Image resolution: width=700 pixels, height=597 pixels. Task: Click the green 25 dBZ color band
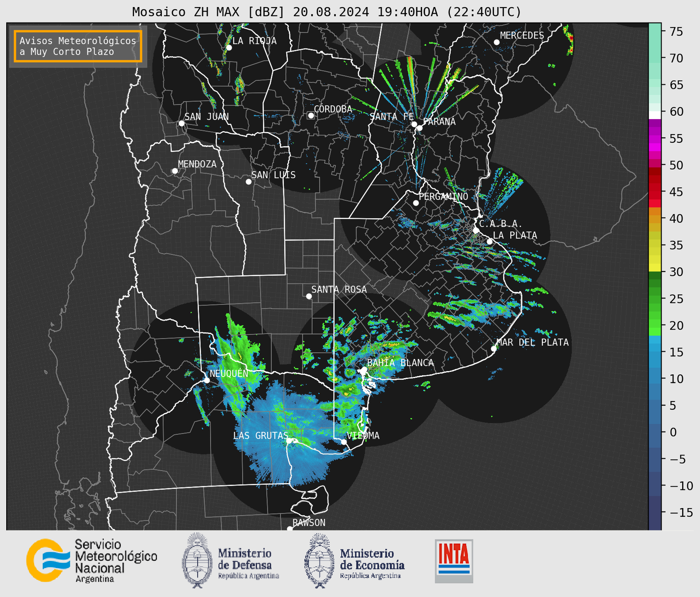[x=655, y=298]
